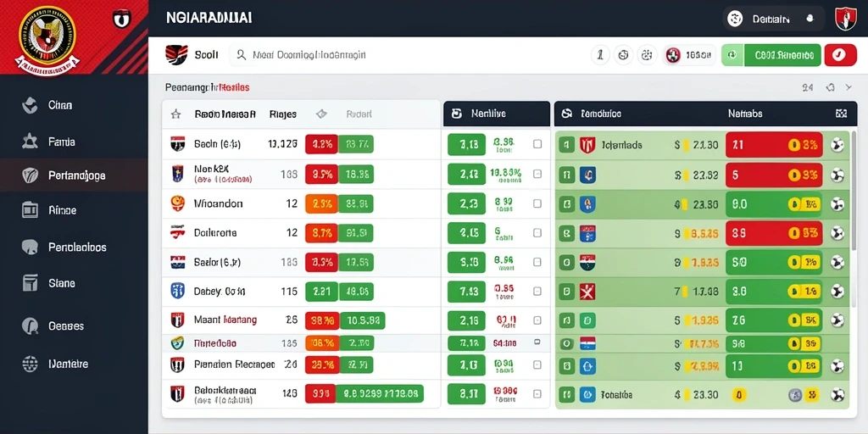Screen dimensions: 868x434
Task: Click the star icon in the table header
Action: point(175,114)
